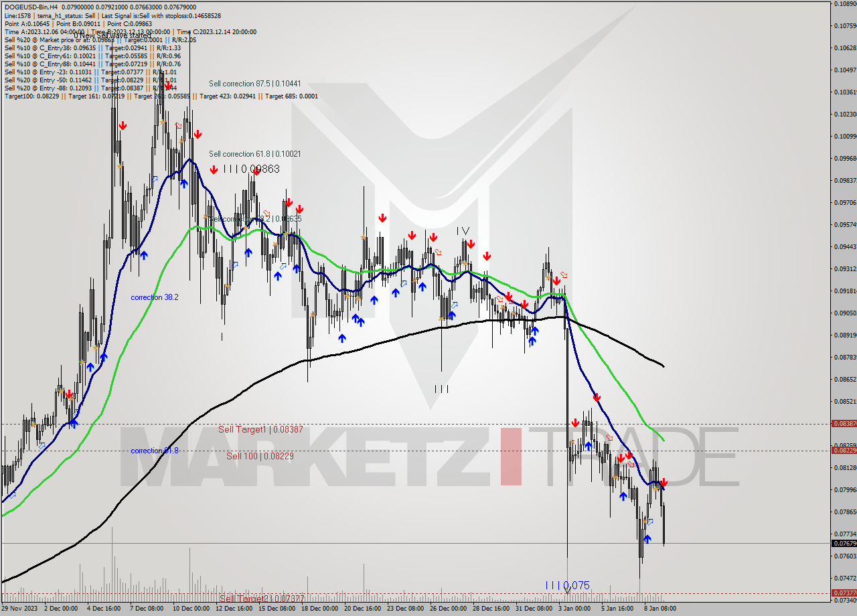Click the 'Sell 100 | 0.08229' label
The height and width of the screenshot is (616, 857).
[x=260, y=456]
